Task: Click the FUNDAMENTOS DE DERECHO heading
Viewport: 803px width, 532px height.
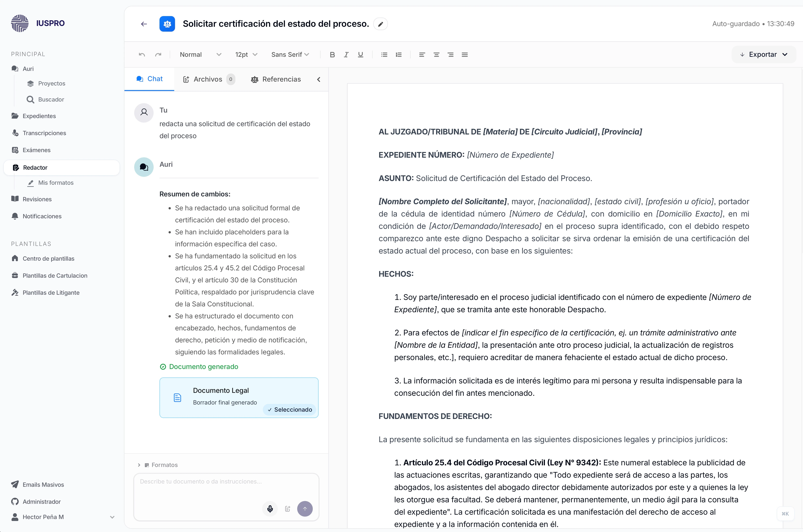Action: [x=435, y=416]
